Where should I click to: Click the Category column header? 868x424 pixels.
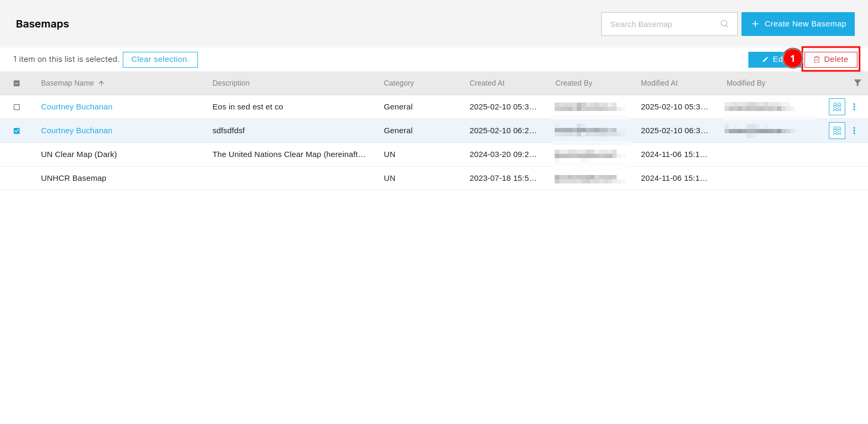tap(399, 83)
